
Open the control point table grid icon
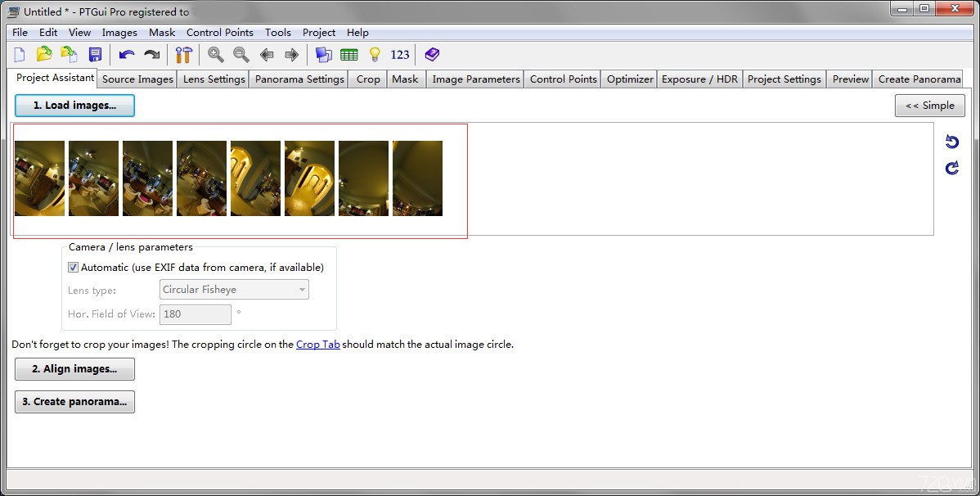click(349, 55)
